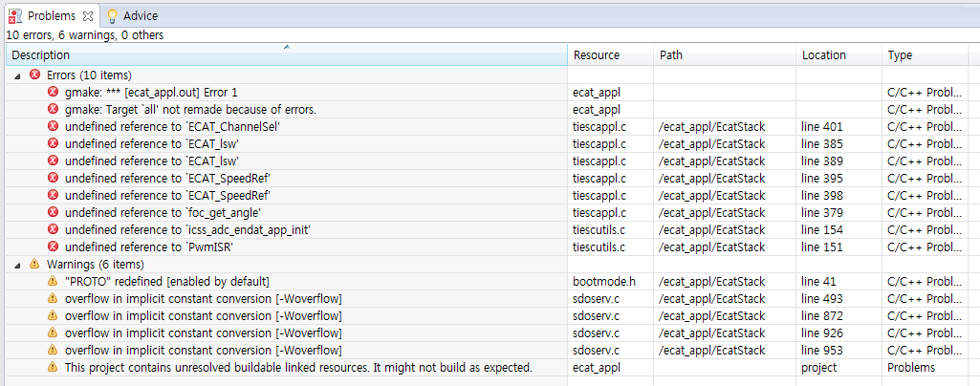
Task: Close the Problems tab
Action: coord(88,15)
